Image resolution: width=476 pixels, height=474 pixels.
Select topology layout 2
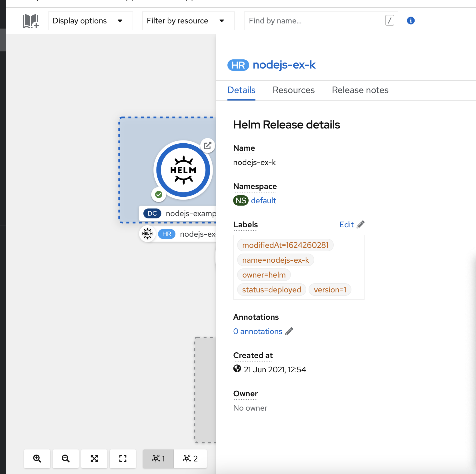pyautogui.click(x=190, y=459)
